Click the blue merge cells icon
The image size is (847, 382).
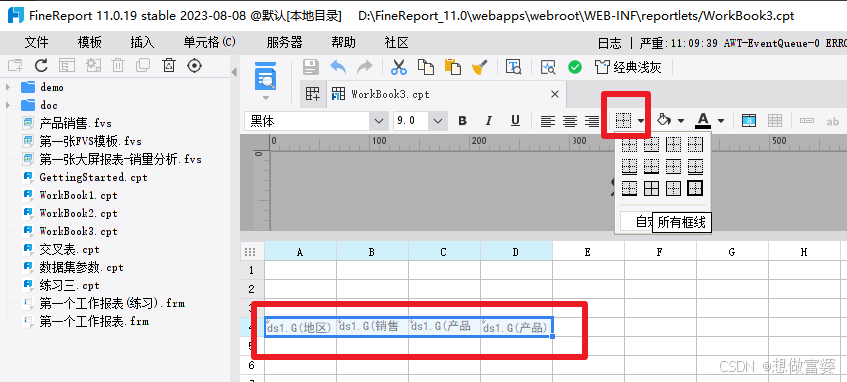click(749, 121)
